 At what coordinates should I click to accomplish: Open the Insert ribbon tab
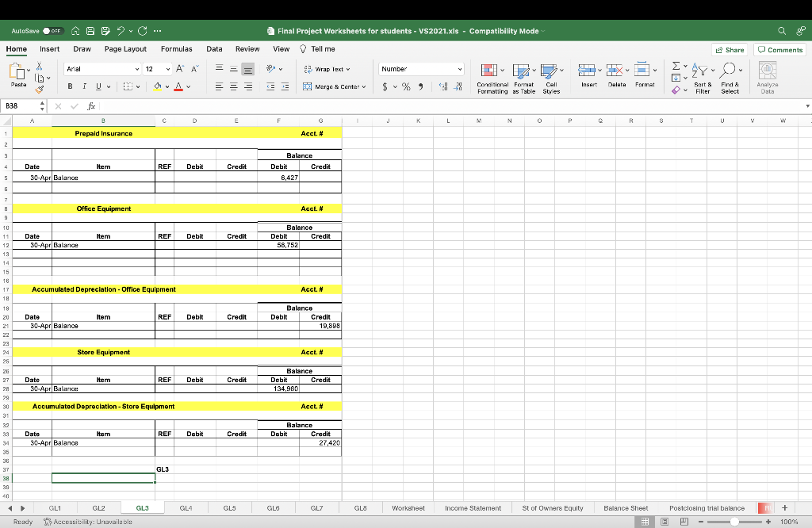pyautogui.click(x=49, y=49)
